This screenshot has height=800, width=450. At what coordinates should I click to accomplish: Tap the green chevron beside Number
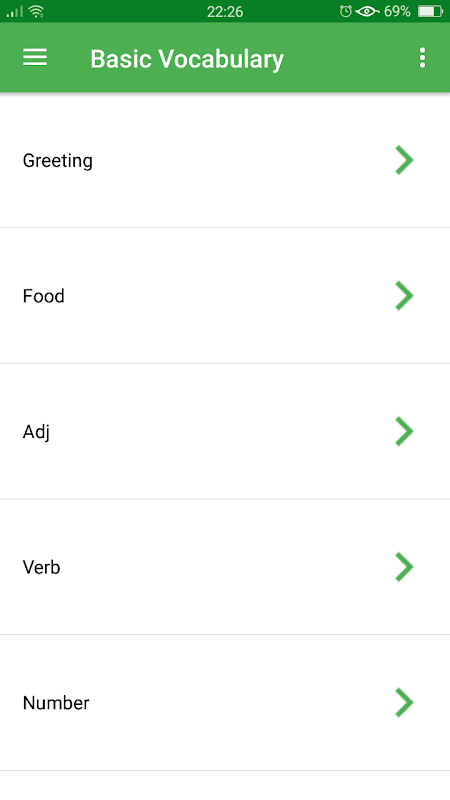pyautogui.click(x=404, y=703)
